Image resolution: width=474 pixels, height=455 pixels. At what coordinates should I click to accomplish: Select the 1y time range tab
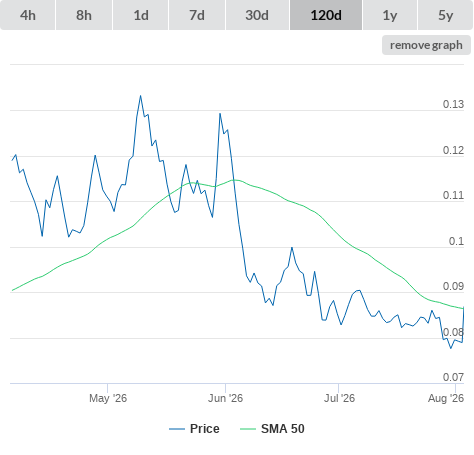point(390,15)
